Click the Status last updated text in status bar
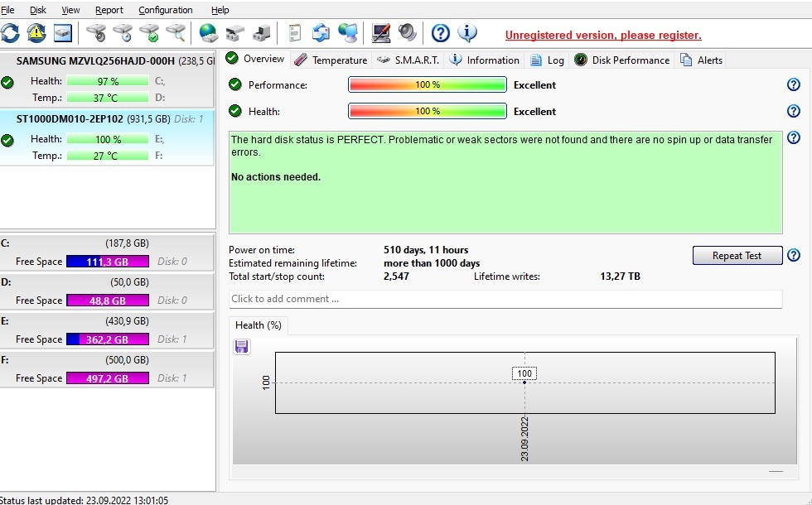The image size is (812, 505). click(x=84, y=500)
